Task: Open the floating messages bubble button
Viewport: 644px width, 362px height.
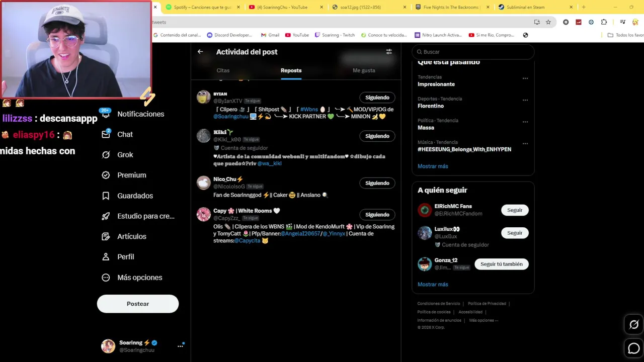Action: click(634, 348)
